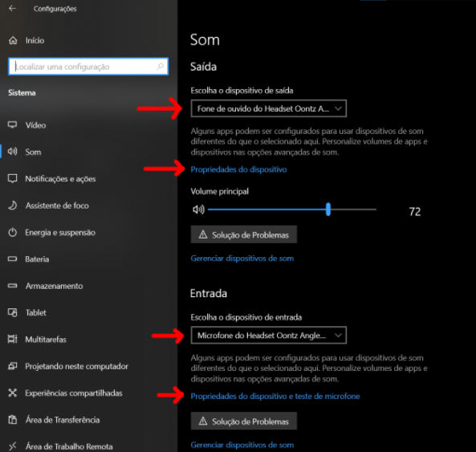The image size is (476, 452).
Task: Choose Armazenamento in the sidebar
Action: coord(54,286)
